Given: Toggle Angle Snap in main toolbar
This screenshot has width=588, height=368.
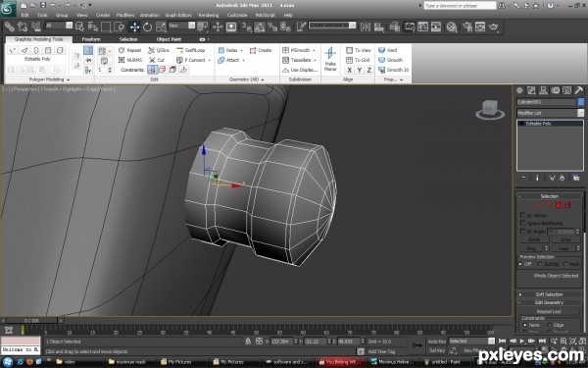Looking at the screenshot, I should click(x=260, y=26).
